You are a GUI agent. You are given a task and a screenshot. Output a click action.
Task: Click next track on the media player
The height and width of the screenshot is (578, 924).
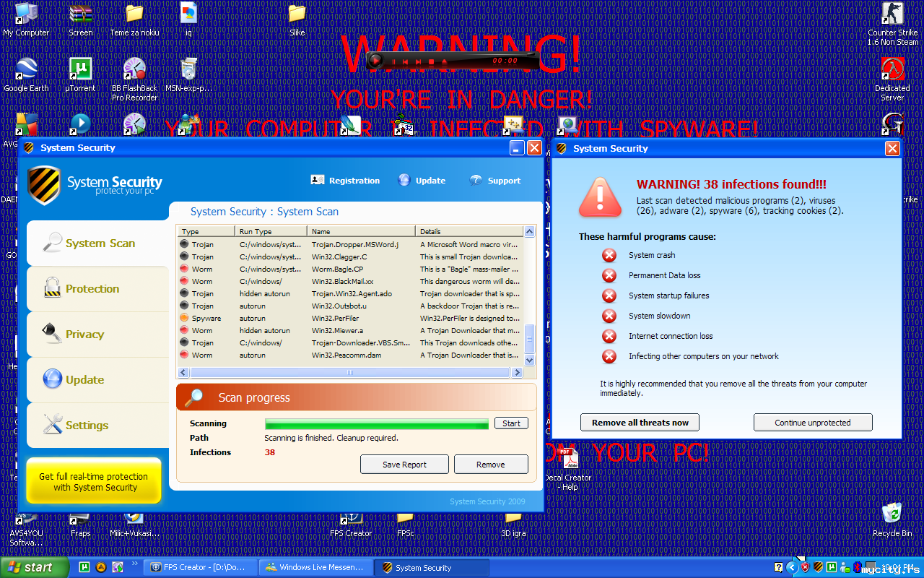coord(419,61)
